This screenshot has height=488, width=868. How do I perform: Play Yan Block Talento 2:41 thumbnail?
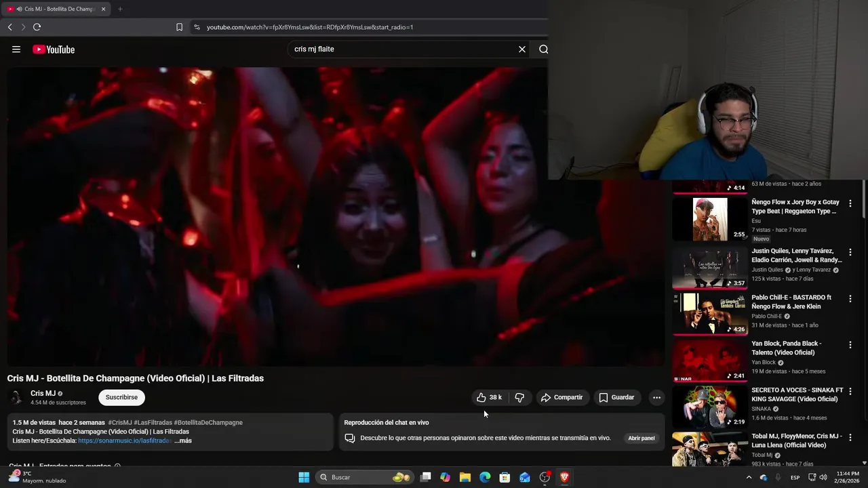[710, 360]
